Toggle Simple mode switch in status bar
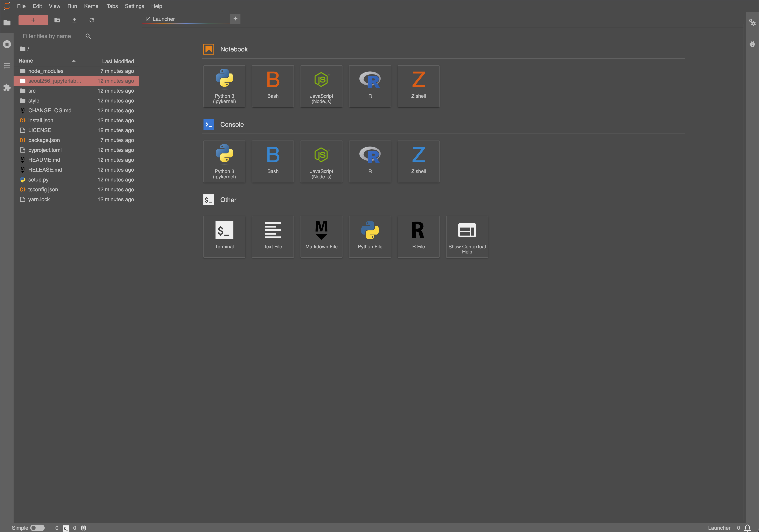 37,528
